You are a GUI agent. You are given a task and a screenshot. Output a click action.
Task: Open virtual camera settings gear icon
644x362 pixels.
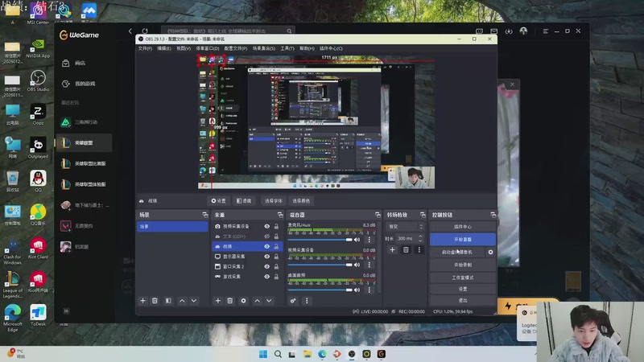490,252
